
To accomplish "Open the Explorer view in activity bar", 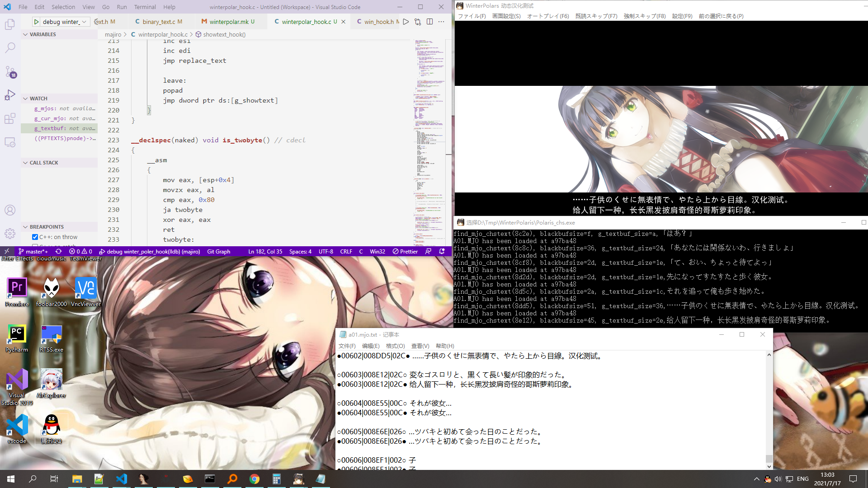I will (10, 24).
